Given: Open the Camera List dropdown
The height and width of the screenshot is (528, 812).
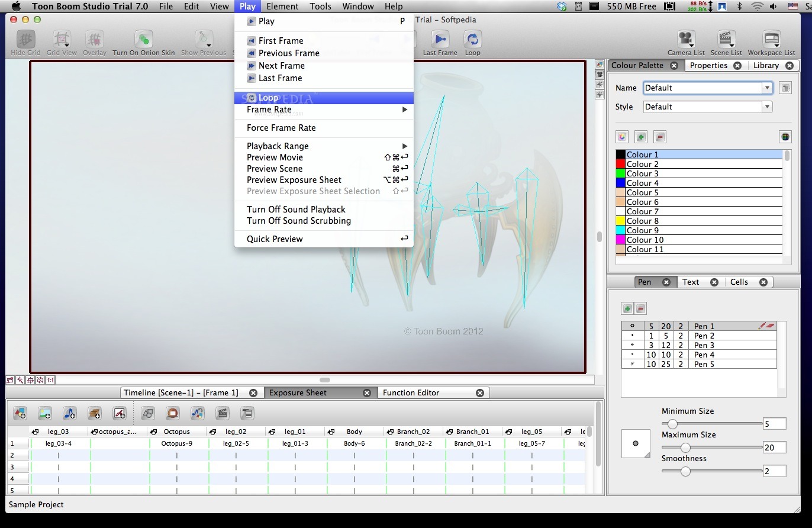Looking at the screenshot, I should (x=692, y=45).
